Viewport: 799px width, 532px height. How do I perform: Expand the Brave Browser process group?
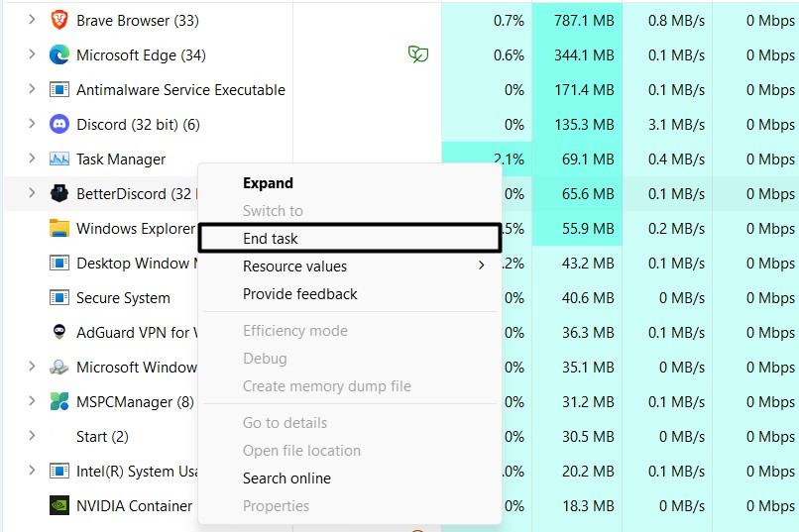[32, 21]
